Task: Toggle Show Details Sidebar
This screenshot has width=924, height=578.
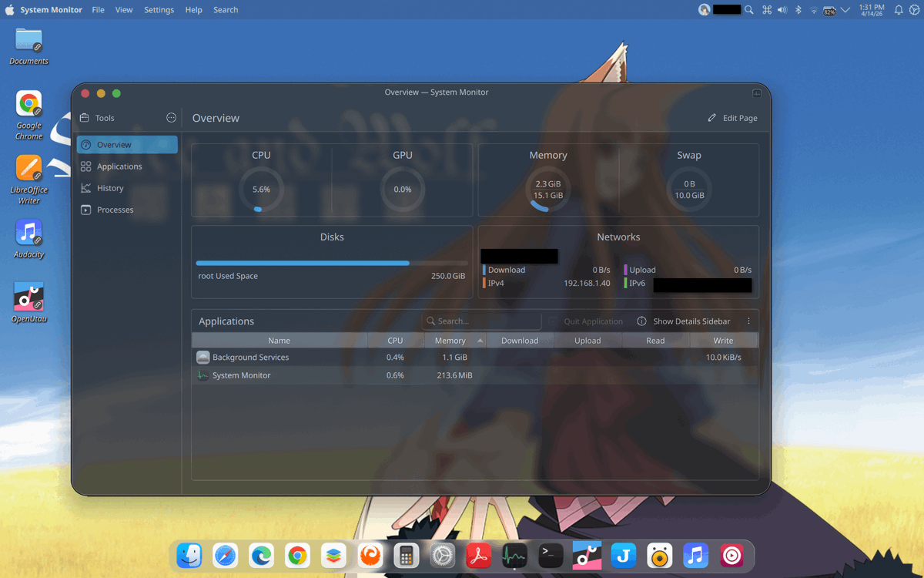Action: (x=684, y=321)
